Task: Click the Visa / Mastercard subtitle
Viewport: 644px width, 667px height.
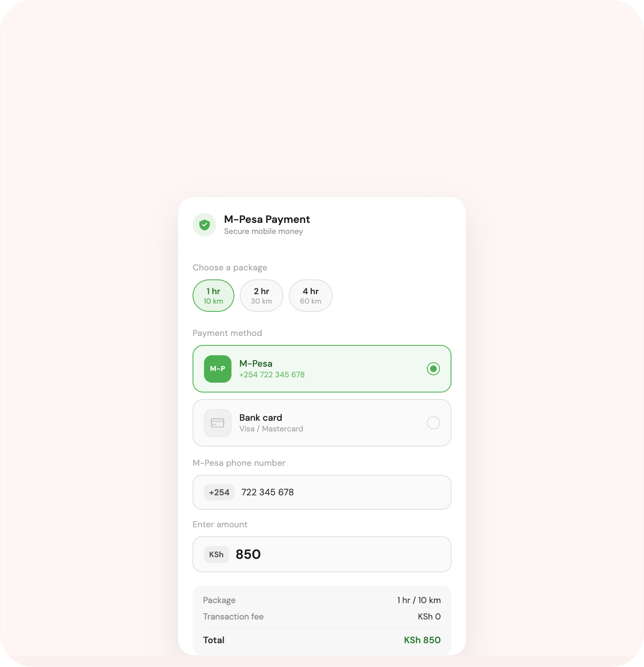Action: click(271, 429)
